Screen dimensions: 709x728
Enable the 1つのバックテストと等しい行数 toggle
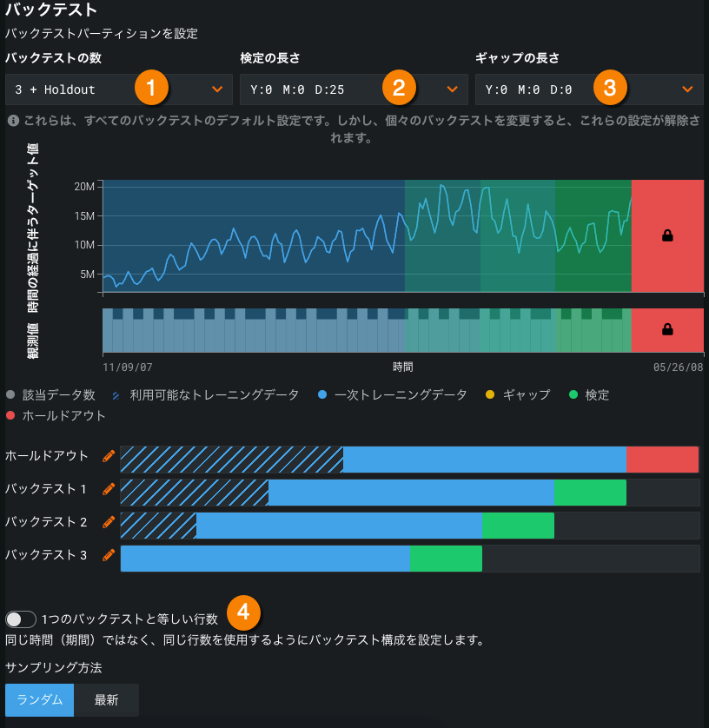21,619
